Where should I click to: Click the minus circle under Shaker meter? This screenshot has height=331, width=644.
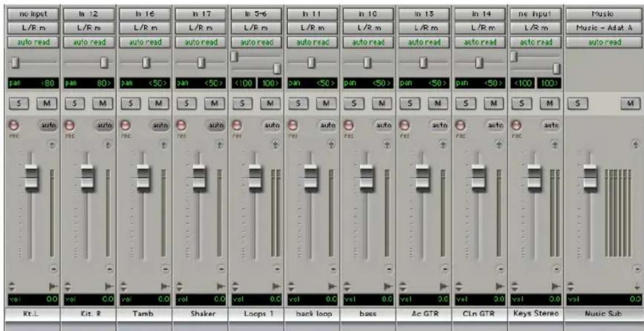coord(221,270)
